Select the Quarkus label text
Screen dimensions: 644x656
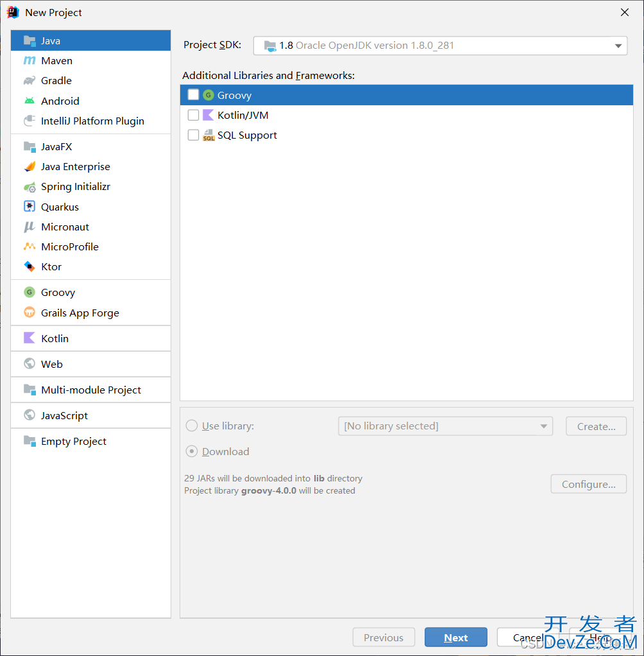click(60, 207)
